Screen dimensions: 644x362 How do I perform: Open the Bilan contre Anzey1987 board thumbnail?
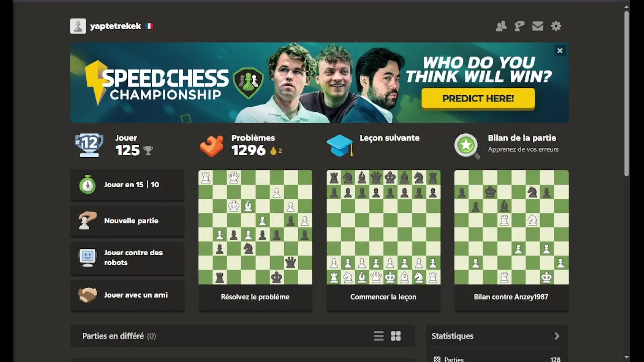(x=511, y=227)
